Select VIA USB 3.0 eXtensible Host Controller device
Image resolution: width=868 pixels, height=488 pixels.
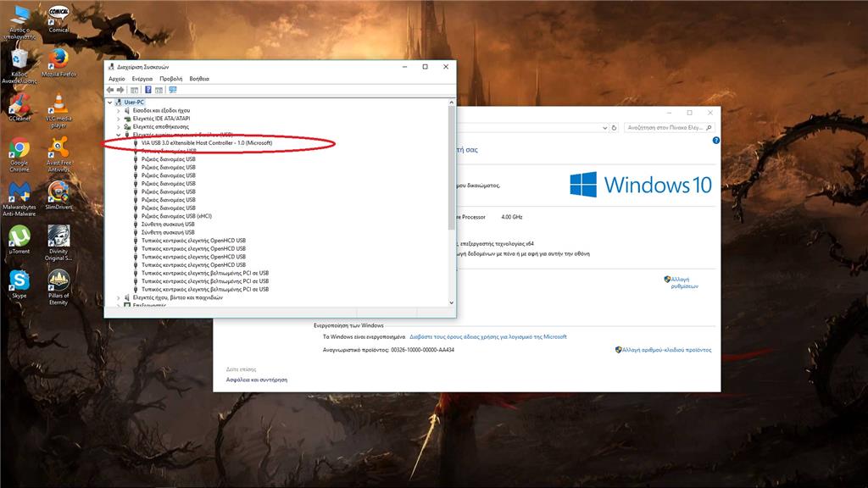click(207, 142)
